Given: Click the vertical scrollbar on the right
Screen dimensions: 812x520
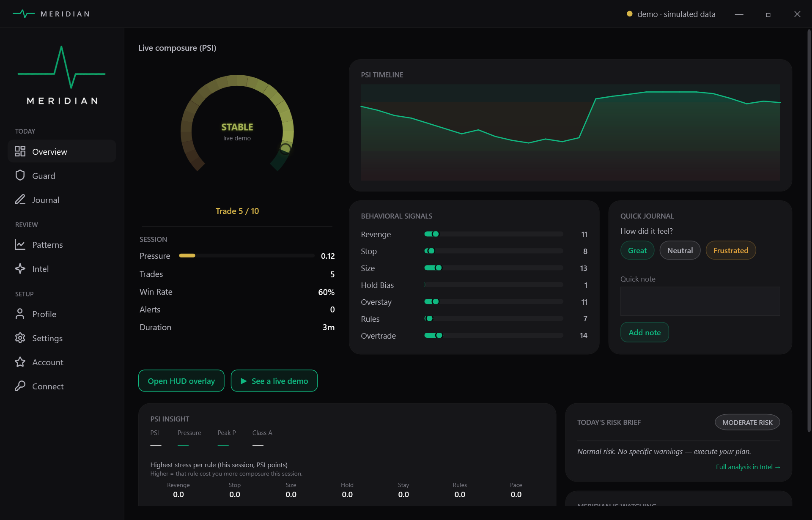Looking at the screenshot, I should click(x=809, y=230).
